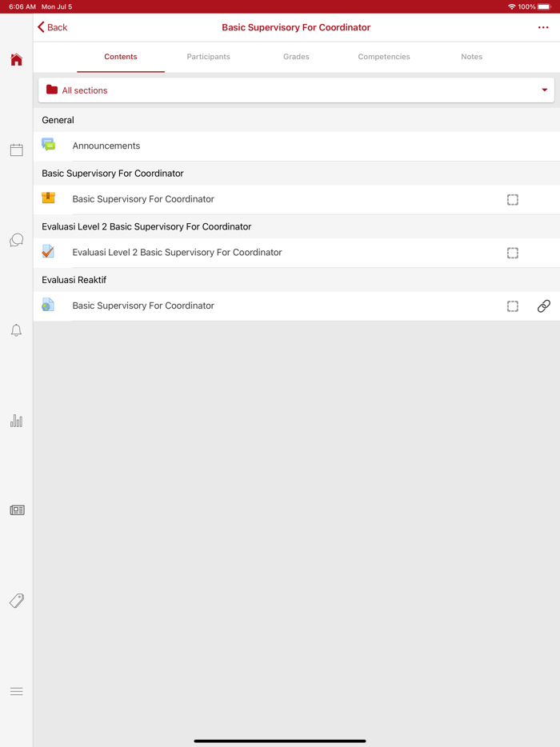Switch to the Grades tab
560x747 pixels.
tap(296, 57)
